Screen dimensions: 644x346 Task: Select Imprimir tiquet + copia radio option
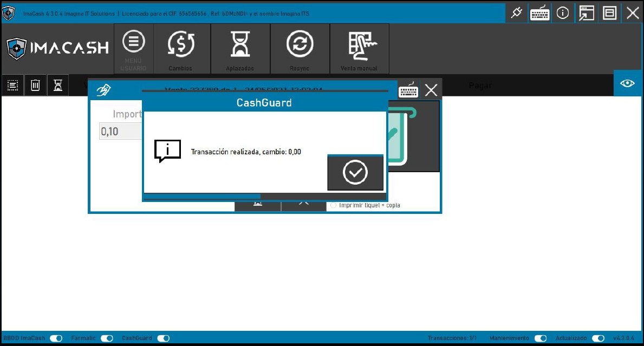pyautogui.click(x=333, y=205)
